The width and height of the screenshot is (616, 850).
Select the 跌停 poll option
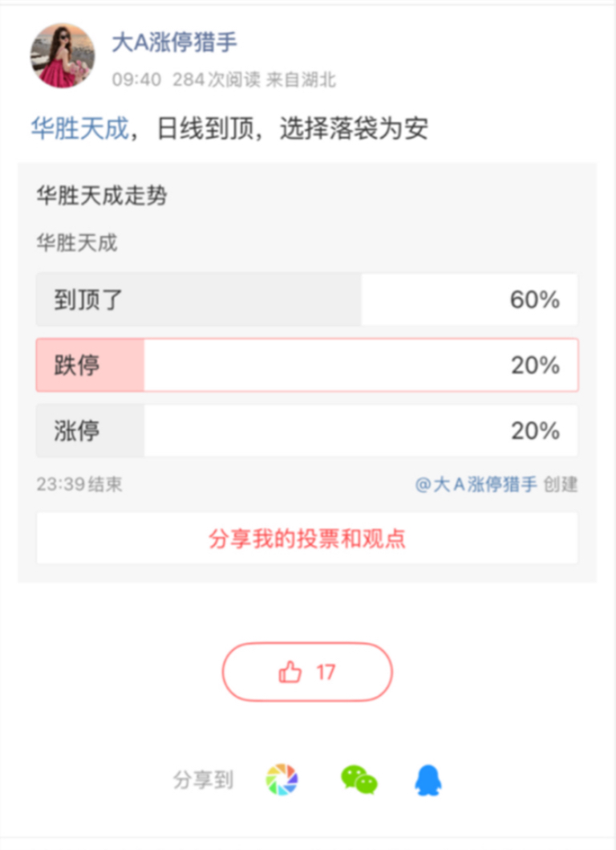307,365
